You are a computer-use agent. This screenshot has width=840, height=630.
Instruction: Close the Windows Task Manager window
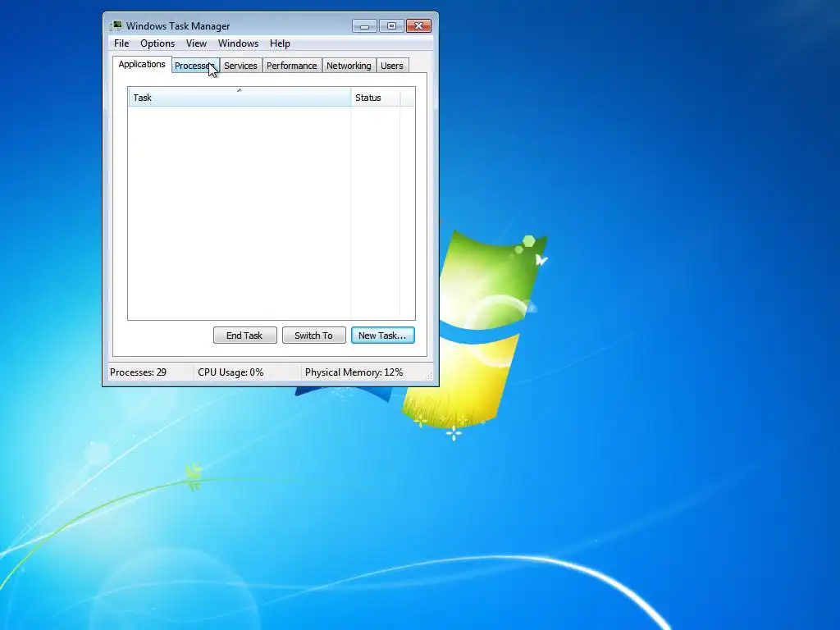[x=419, y=25]
